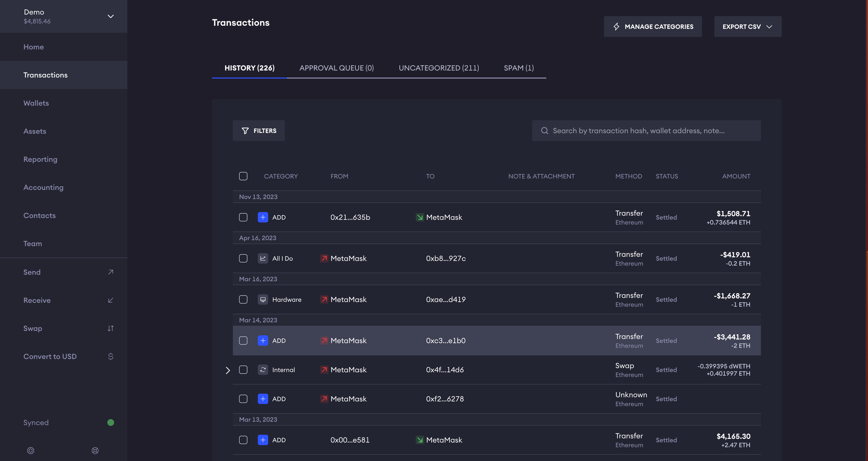Click the Internal category refresh icon
This screenshot has height=461, width=868.
click(263, 370)
